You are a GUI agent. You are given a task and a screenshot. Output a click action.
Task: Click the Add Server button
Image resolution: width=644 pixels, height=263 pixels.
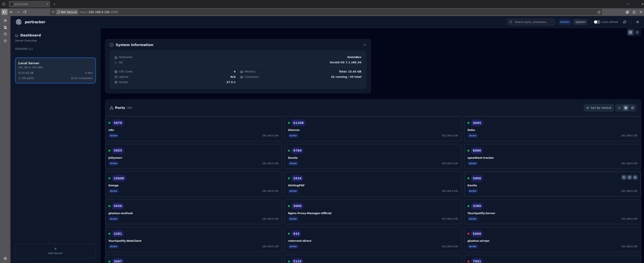coord(55,251)
